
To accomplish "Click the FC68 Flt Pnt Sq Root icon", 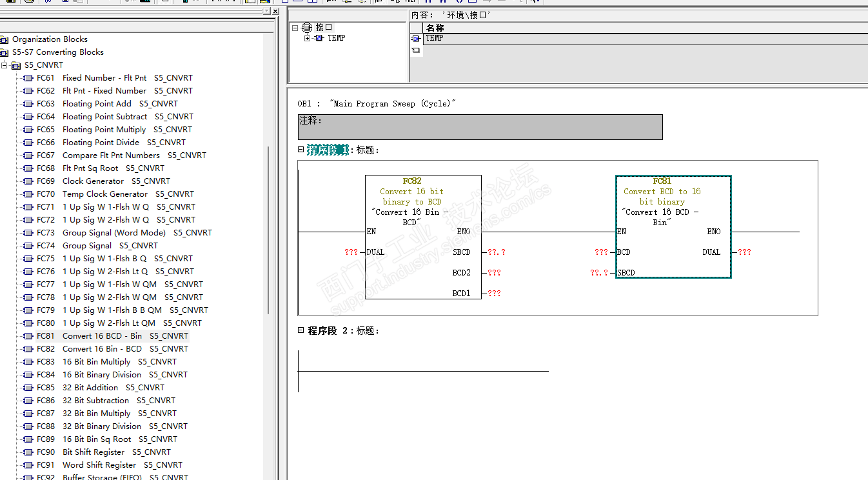I will coord(28,168).
